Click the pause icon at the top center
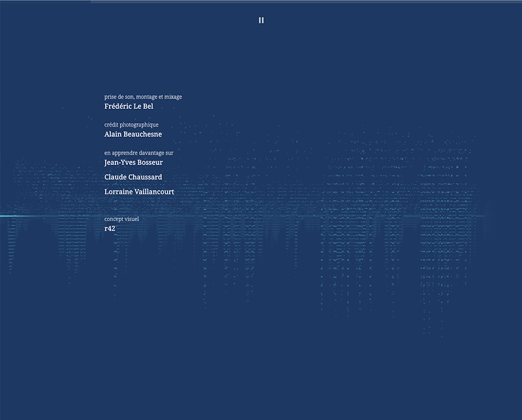 (x=261, y=20)
